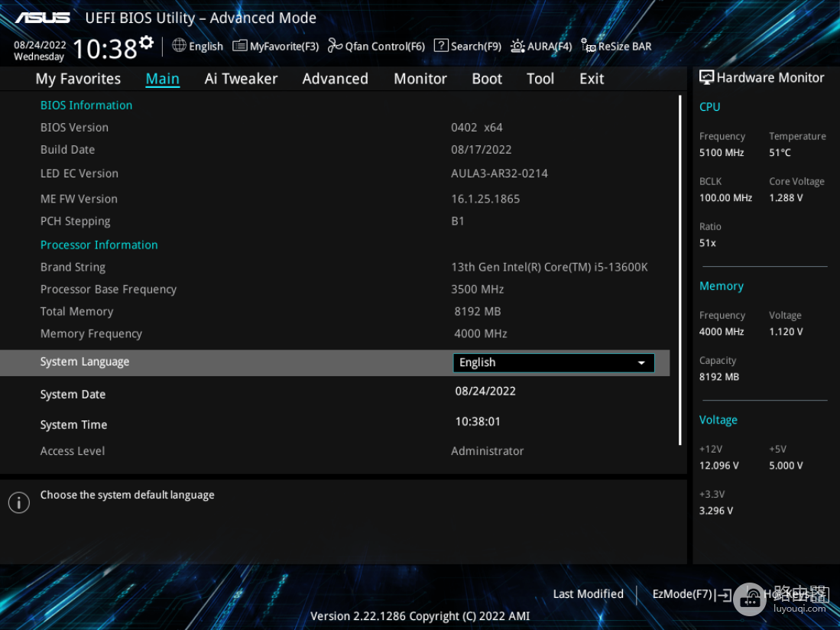The image size is (840, 630).
Task: Click Processor Base Frequency value 3500 MHz
Action: [x=477, y=289]
